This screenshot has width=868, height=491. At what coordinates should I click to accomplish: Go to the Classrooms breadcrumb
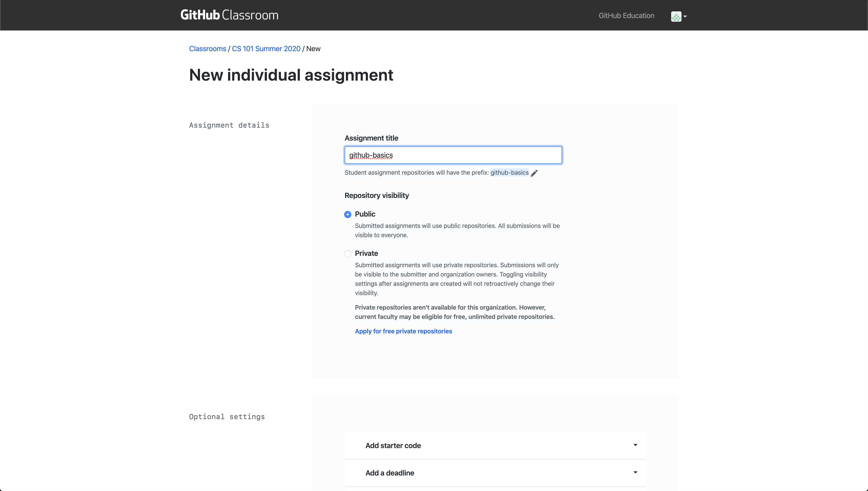coord(208,49)
